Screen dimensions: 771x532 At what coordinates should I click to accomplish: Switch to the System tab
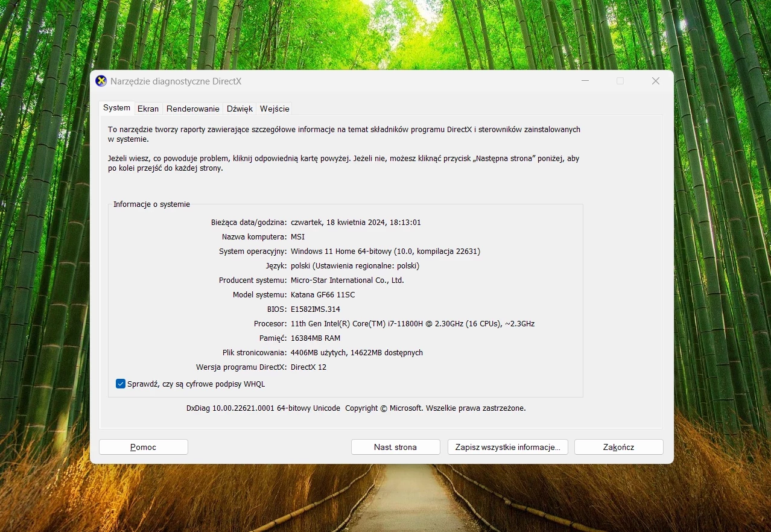pyautogui.click(x=116, y=108)
